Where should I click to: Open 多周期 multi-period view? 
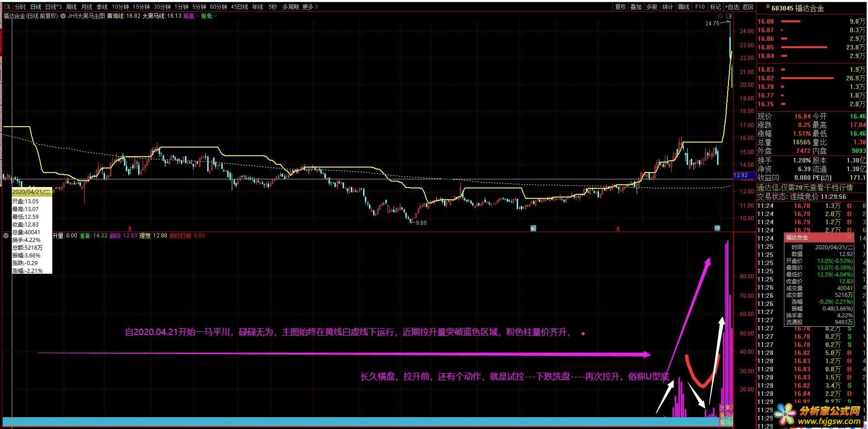[x=290, y=7]
